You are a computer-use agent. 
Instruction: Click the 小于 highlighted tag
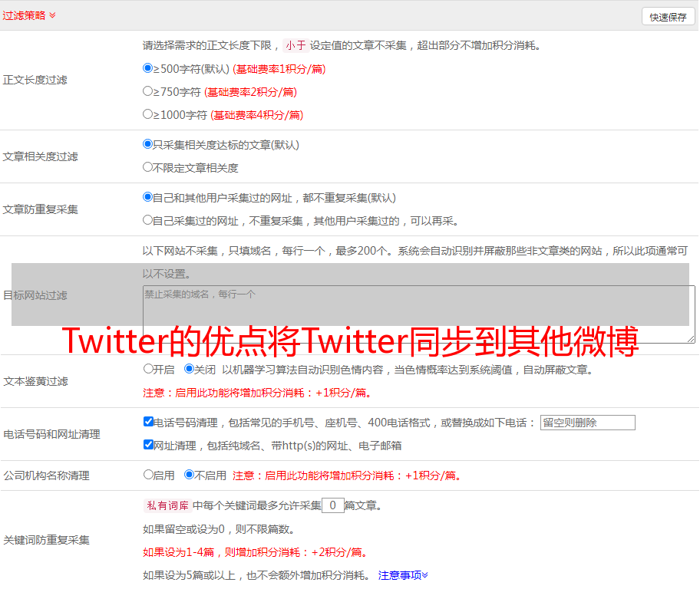(296, 45)
